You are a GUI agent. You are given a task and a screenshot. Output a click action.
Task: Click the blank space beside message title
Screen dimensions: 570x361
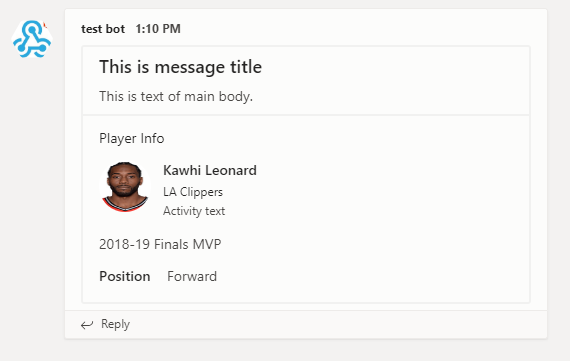pos(393,67)
